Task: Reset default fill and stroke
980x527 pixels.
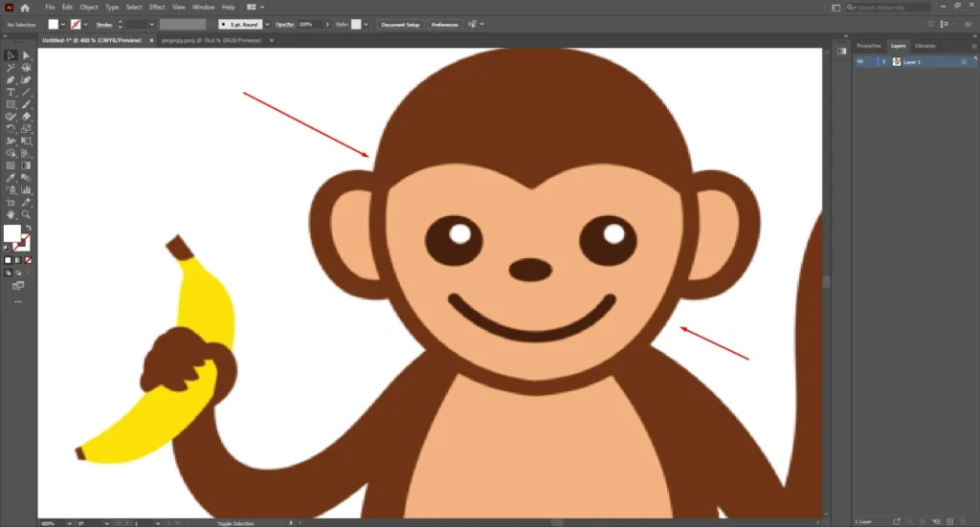Action: (7, 248)
